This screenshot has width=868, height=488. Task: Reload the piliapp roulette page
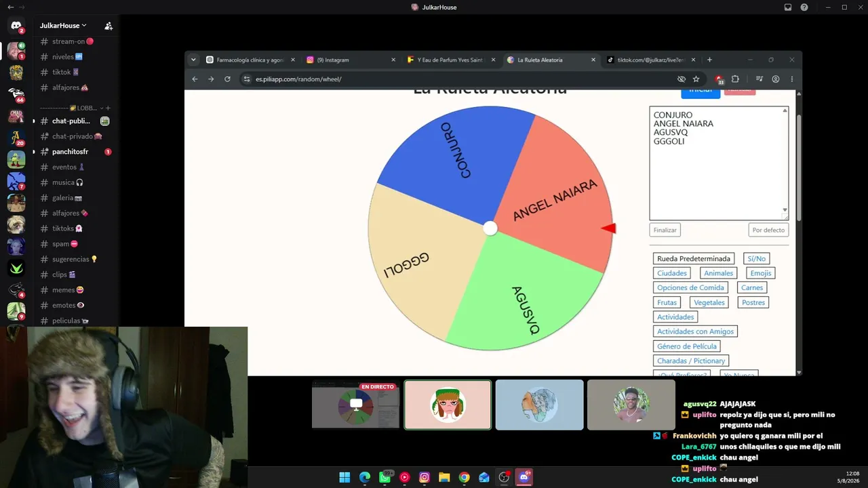(227, 79)
